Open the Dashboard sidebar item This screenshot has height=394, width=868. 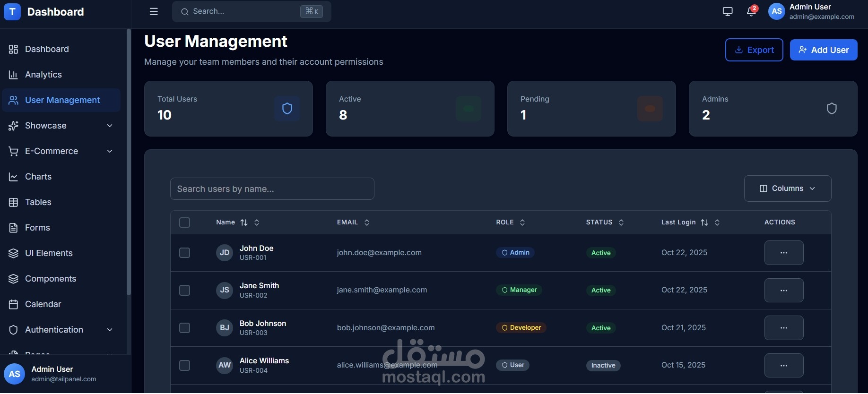point(61,49)
